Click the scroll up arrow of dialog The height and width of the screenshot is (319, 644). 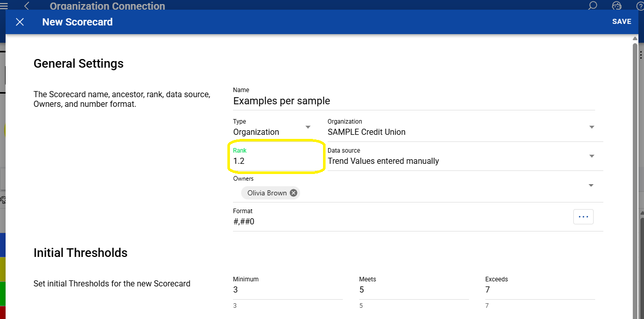(635, 39)
